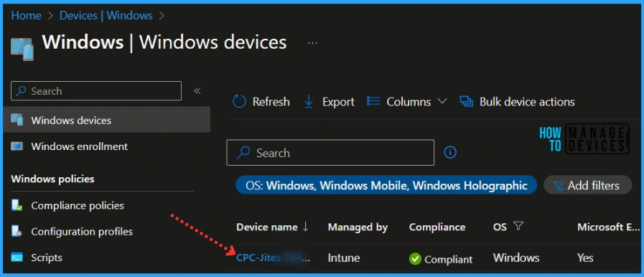The height and width of the screenshot is (277, 644).
Task: Click the Configuration profiles sidebar icon
Action: (x=17, y=232)
